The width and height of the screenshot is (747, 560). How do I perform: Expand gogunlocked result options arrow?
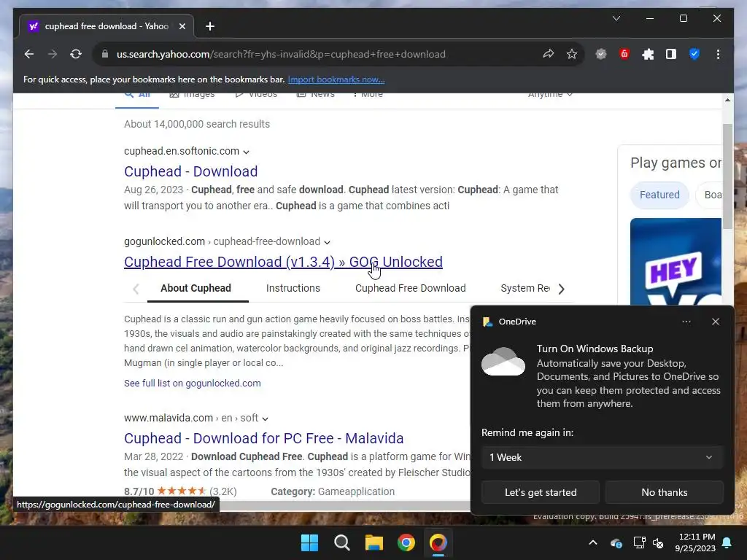(328, 242)
